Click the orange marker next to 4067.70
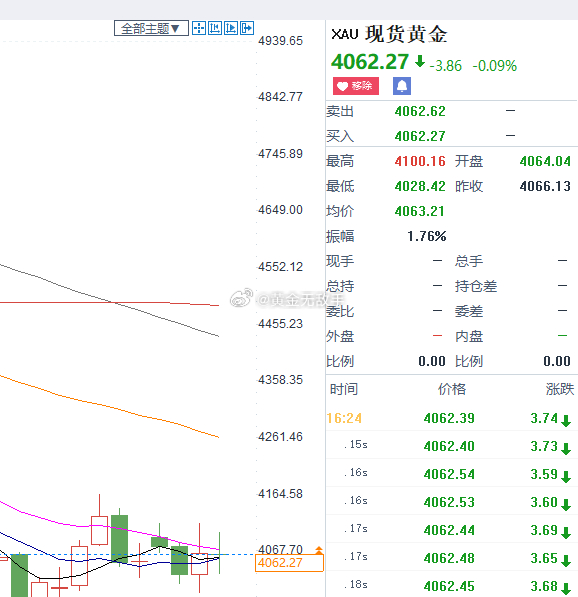The image size is (578, 597). [319, 550]
